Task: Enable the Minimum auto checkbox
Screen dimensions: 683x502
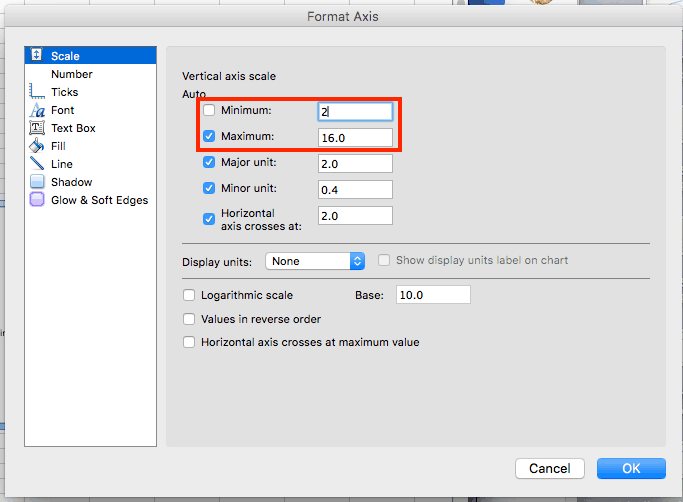Action: (x=209, y=110)
